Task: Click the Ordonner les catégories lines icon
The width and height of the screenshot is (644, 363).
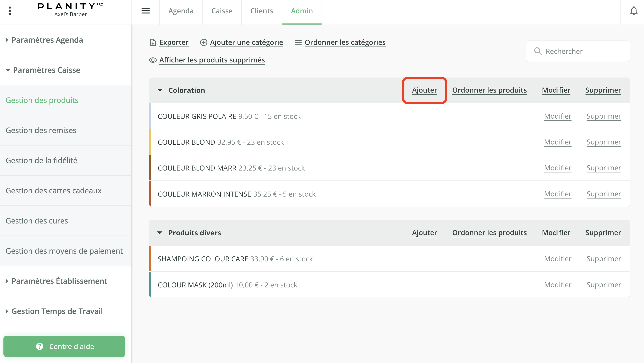Action: click(x=298, y=43)
